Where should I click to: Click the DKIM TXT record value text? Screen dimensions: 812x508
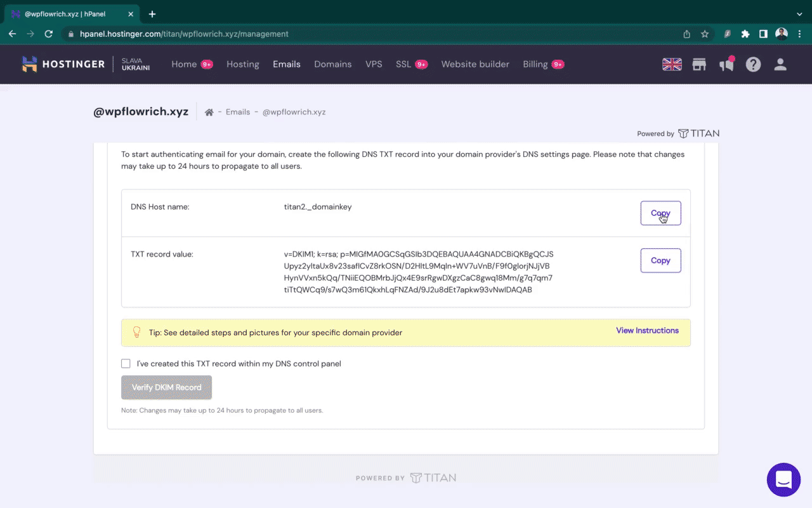point(419,272)
